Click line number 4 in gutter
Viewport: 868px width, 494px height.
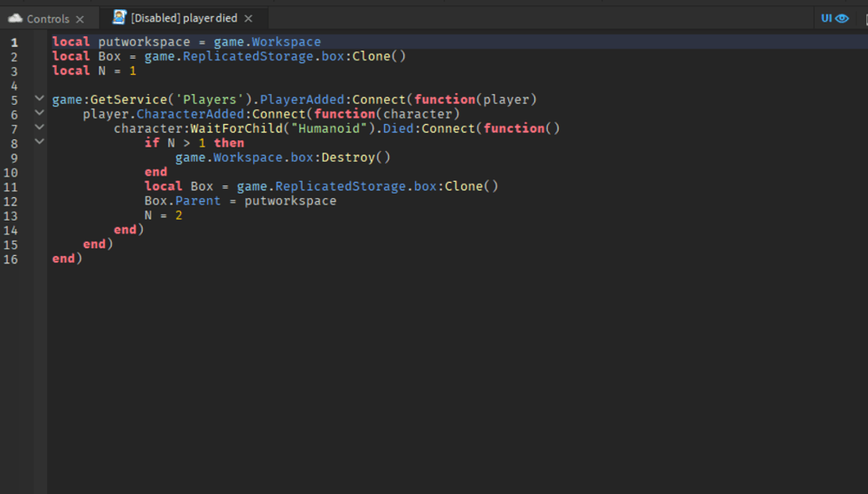pos(14,86)
